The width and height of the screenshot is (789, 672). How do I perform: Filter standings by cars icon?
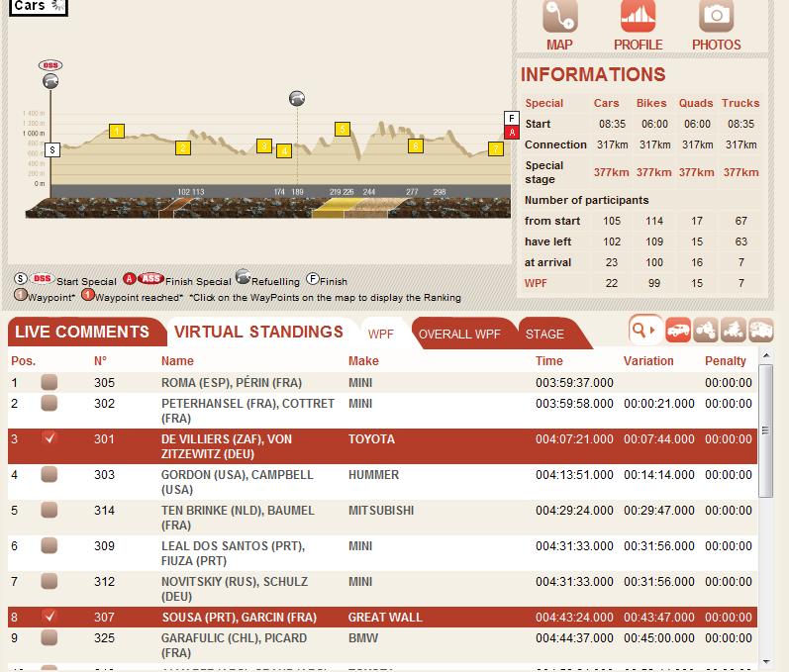tap(678, 331)
